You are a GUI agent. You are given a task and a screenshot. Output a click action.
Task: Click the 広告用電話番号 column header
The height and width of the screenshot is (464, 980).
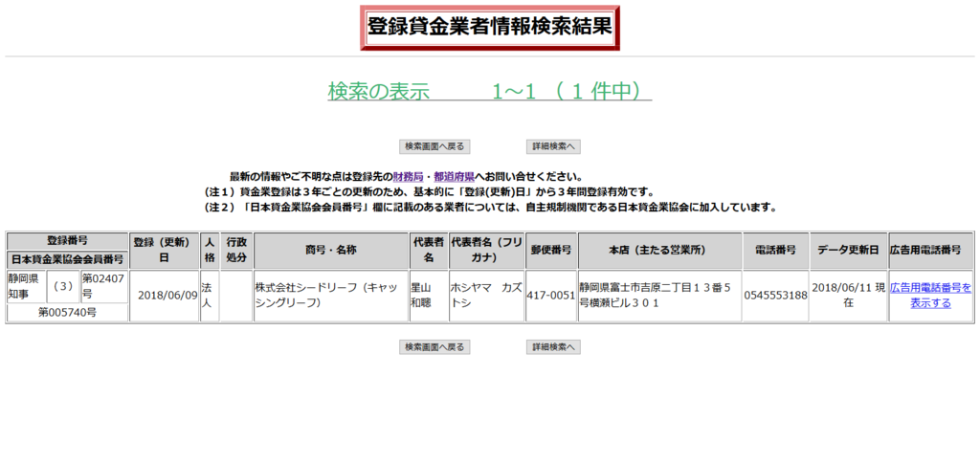(930, 251)
